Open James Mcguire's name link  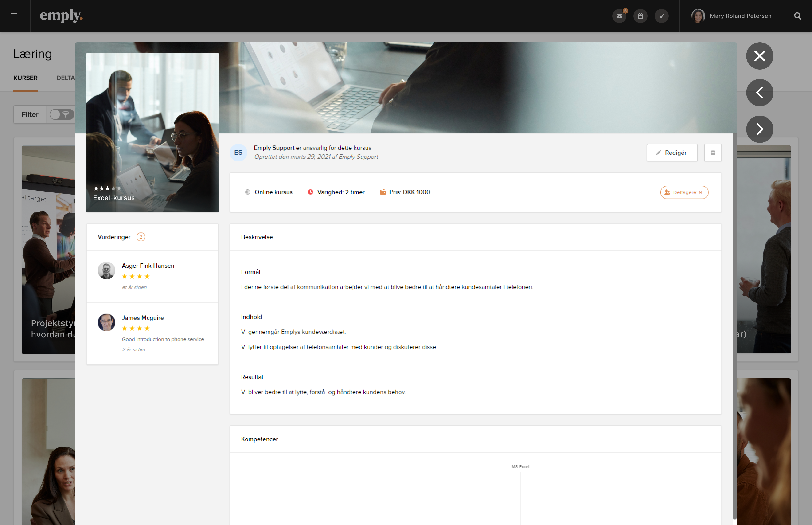coord(143,318)
